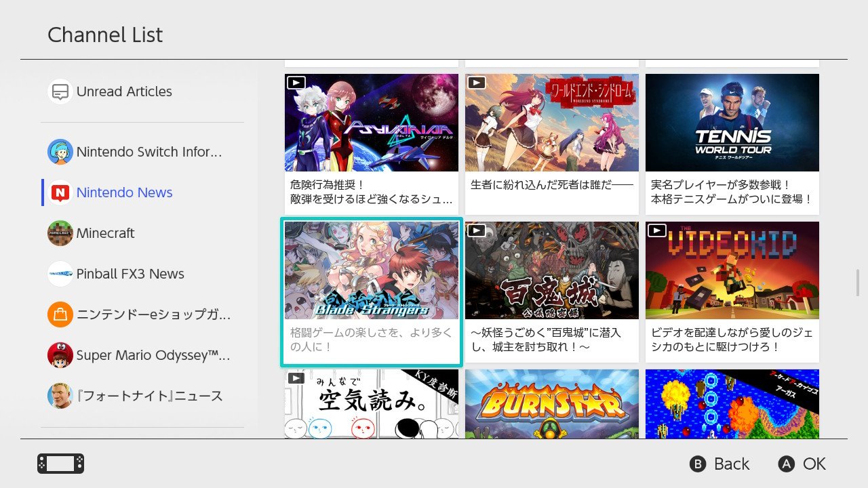The image size is (868, 488).
Task: Open Unread Articles speech-bubble icon
Action: (60, 91)
